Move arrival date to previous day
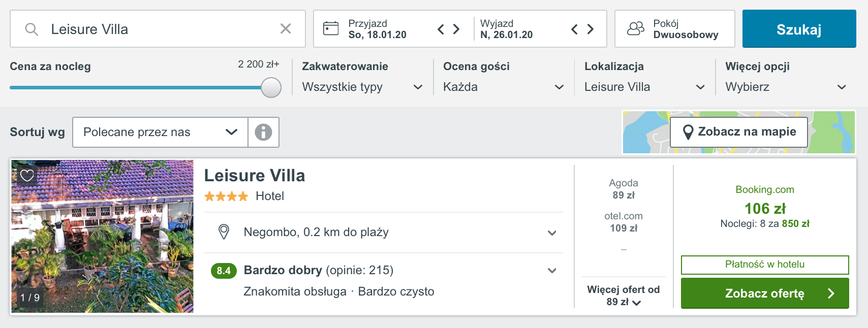 point(441,29)
